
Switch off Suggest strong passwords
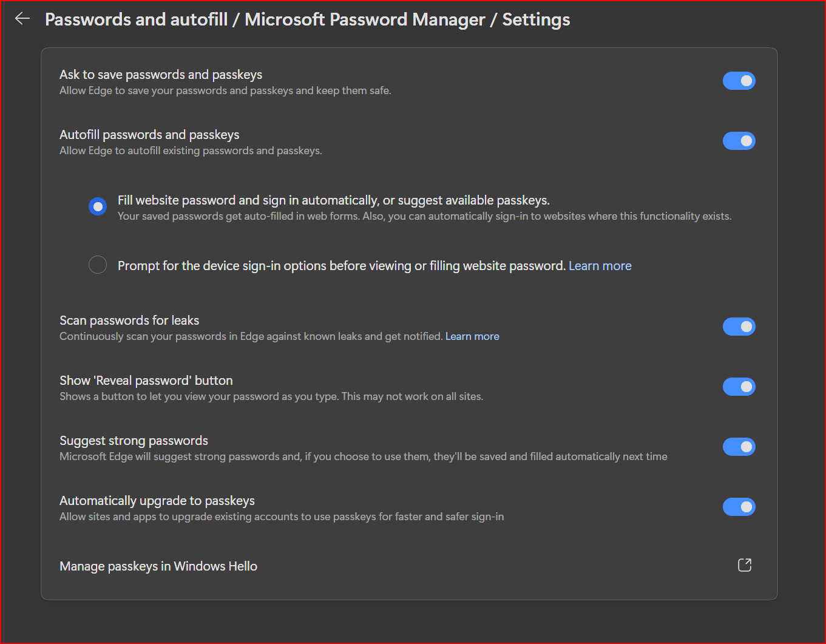(x=739, y=447)
